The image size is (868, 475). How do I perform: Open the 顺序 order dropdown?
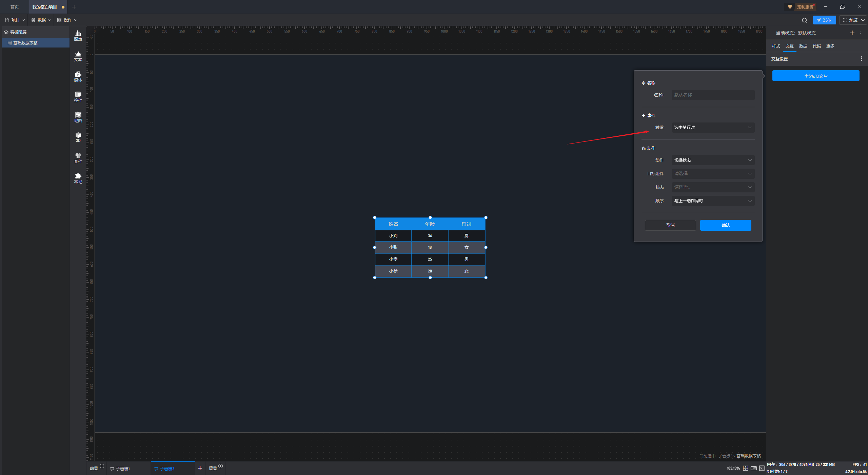[x=713, y=201]
